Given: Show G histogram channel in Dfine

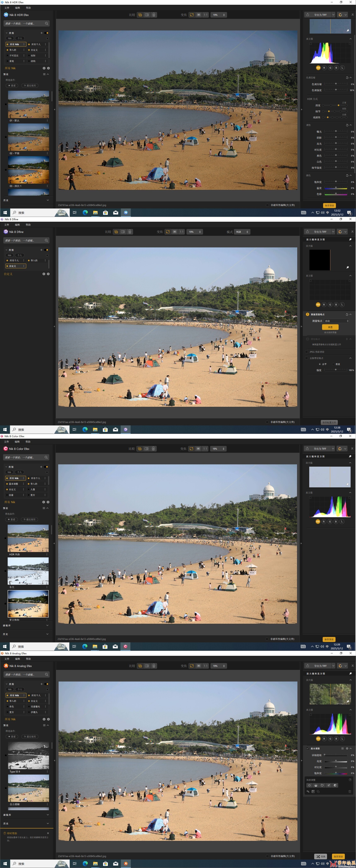Looking at the screenshot, I should (330, 305).
